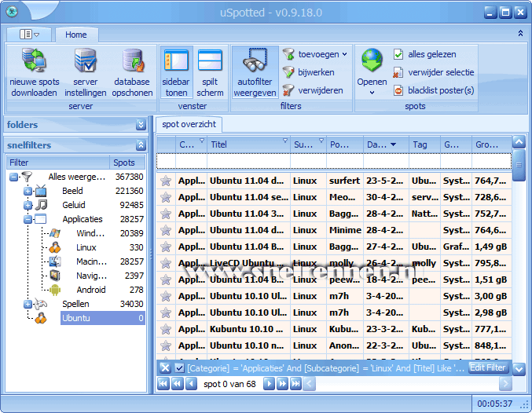The width and height of the screenshot is (532, 413).
Task: Click the Spellen gamepad icon
Action: click(x=41, y=304)
